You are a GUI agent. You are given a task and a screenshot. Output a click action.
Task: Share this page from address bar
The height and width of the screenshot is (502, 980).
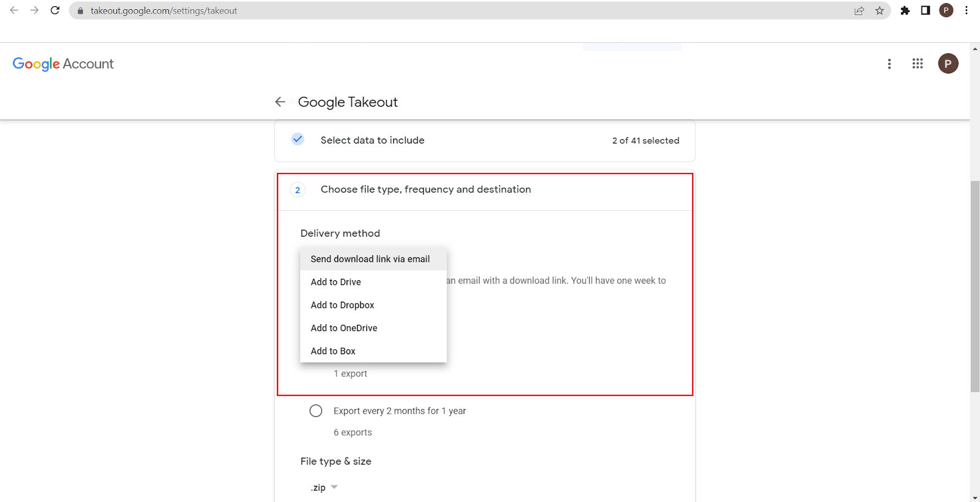coord(859,10)
